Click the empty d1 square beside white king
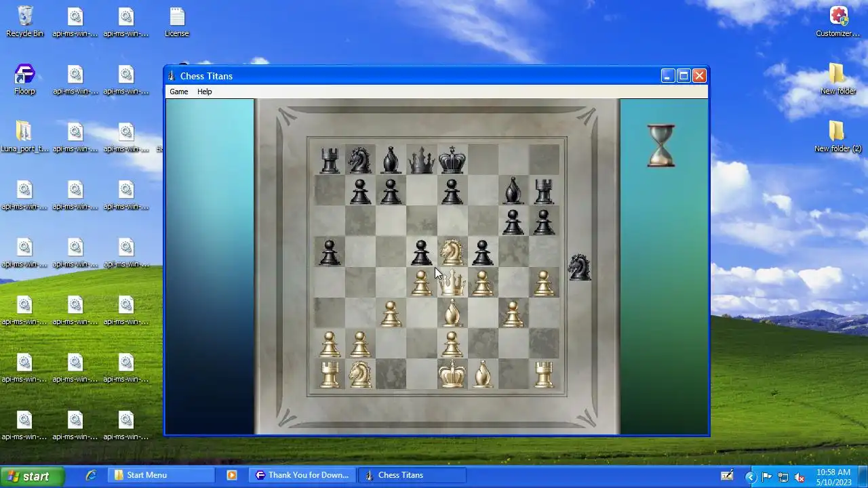 421,374
